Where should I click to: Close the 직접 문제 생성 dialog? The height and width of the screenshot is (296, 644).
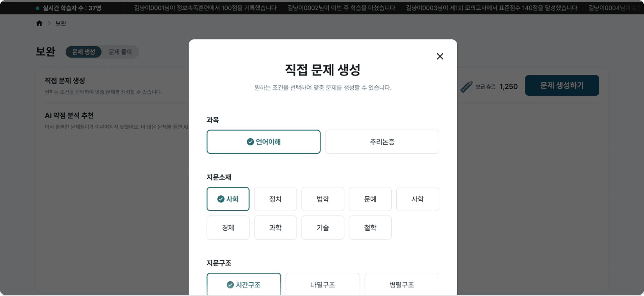(440, 56)
